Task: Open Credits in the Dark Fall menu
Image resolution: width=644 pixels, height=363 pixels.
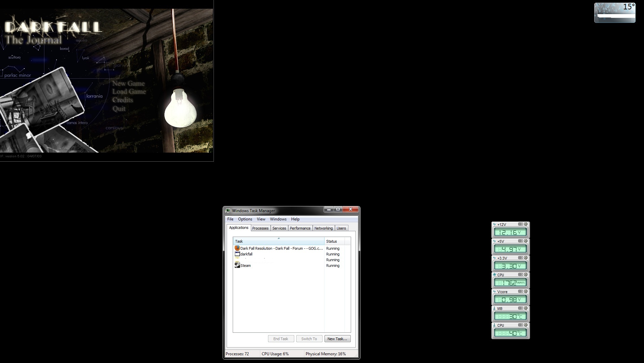Action: tap(123, 100)
